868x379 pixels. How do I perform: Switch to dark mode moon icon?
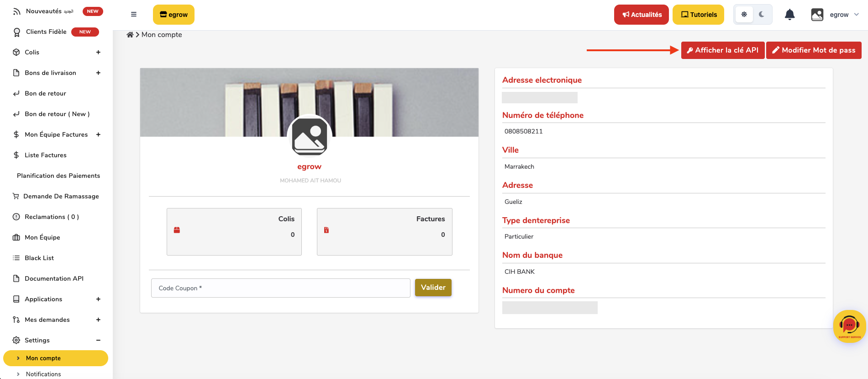[762, 14]
